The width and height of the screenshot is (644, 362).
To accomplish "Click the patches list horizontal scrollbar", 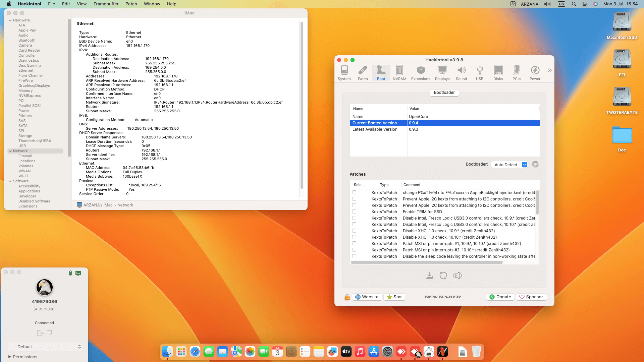I will click(427, 262).
